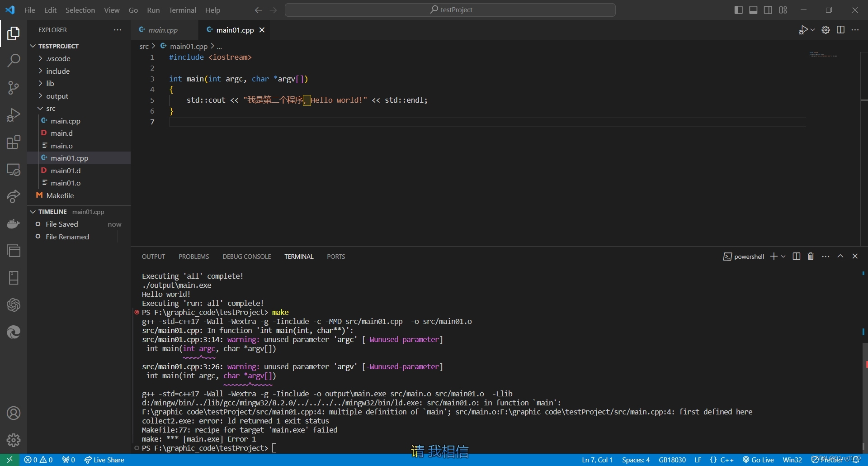Viewport: 868px width, 466px height.
Task: Close the terminal panel
Action: click(x=855, y=256)
